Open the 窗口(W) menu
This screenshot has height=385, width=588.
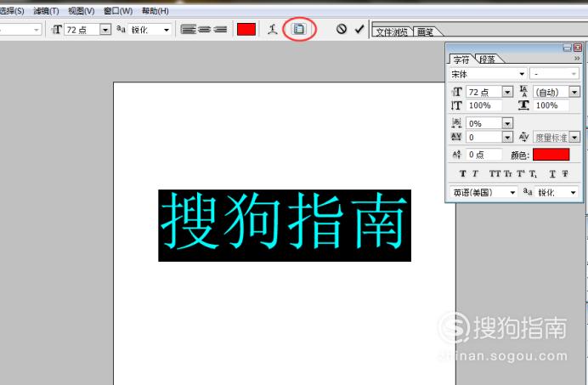118,11
